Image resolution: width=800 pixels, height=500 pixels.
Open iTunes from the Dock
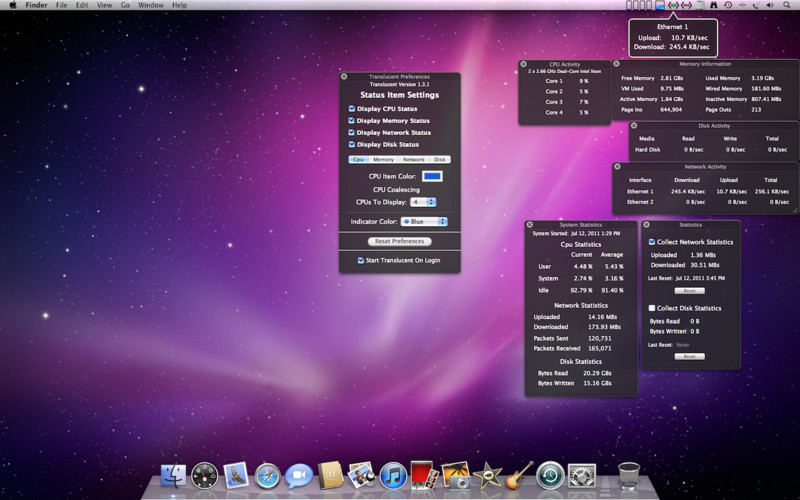(393, 476)
